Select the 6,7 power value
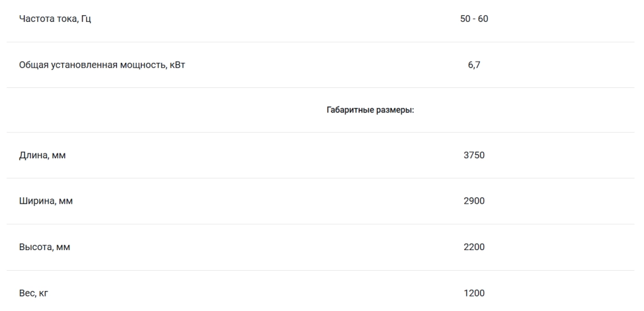The height and width of the screenshot is (311, 644). coord(474,65)
